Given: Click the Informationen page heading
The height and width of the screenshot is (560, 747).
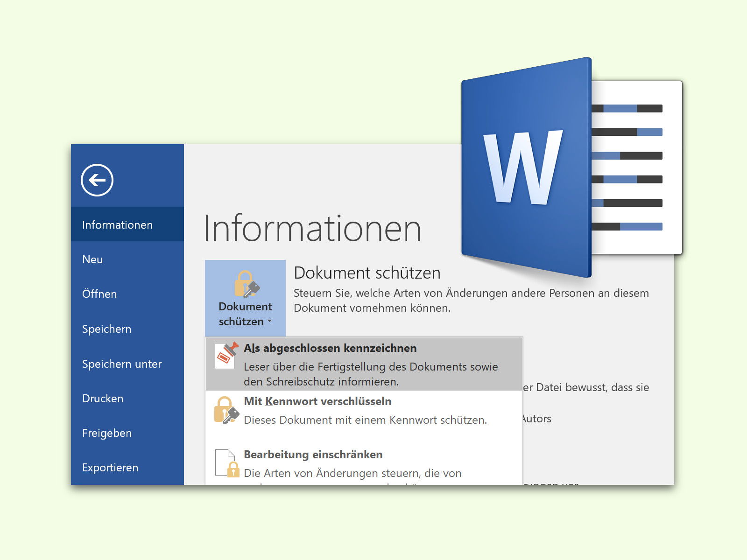Looking at the screenshot, I should pyautogui.click(x=312, y=228).
